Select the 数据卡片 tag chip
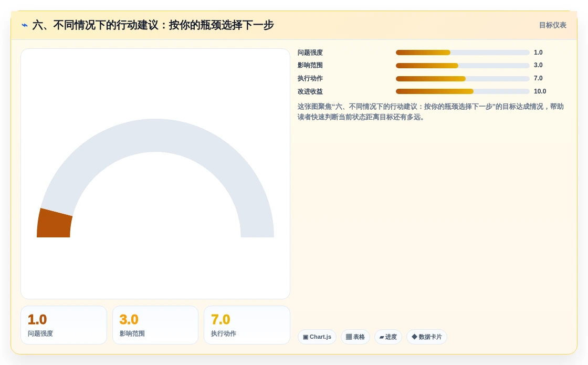 [427, 337]
